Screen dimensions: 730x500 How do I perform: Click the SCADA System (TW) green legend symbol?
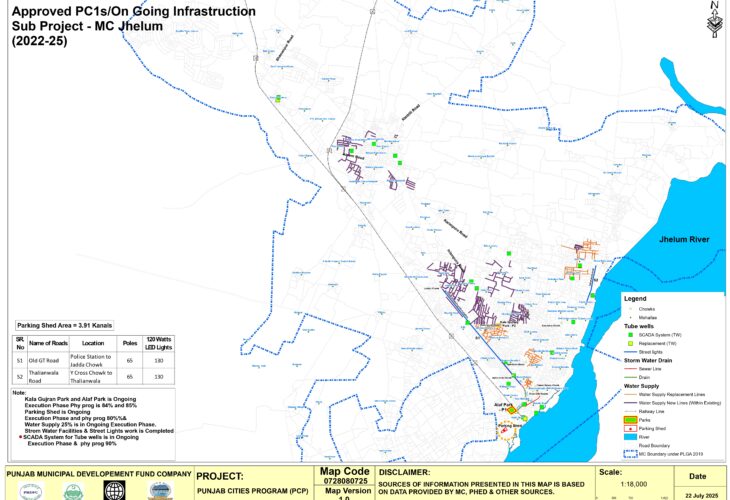pyautogui.click(x=632, y=334)
